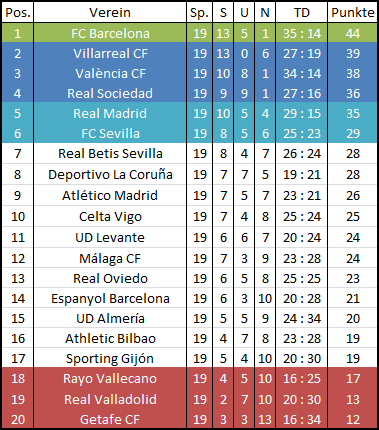Click the Rayo Vallecano cell
The height and width of the screenshot is (430, 379).
[110, 378]
